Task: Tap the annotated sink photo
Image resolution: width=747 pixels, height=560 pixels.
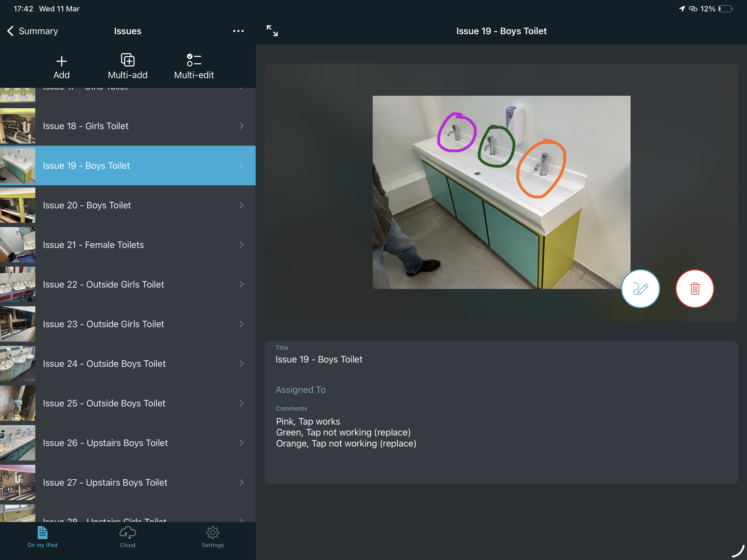Action: [501, 192]
